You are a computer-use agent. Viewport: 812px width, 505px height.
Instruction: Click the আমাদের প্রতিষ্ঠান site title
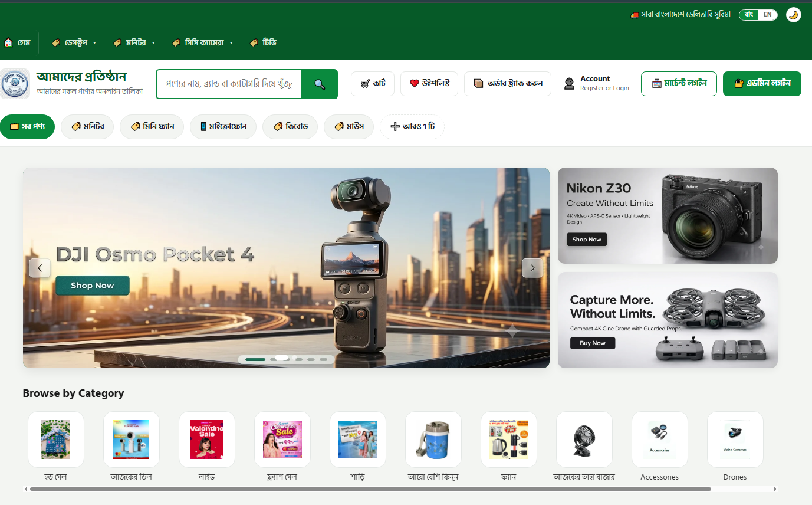tap(81, 77)
